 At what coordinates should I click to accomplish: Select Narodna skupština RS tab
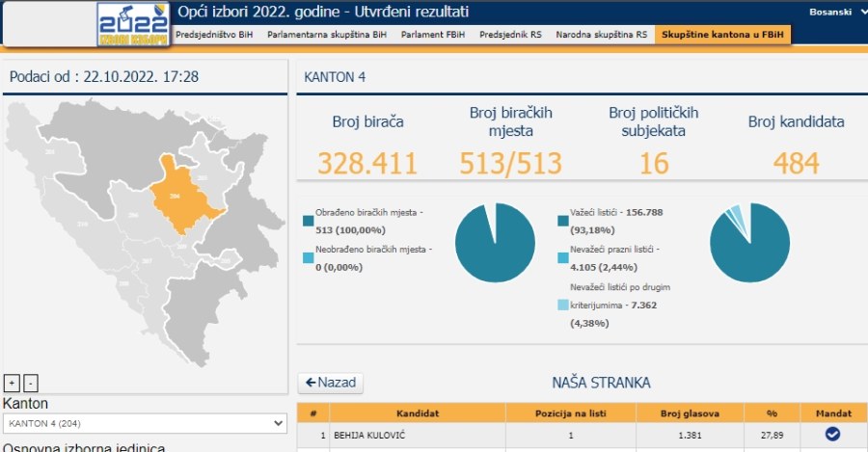point(601,34)
